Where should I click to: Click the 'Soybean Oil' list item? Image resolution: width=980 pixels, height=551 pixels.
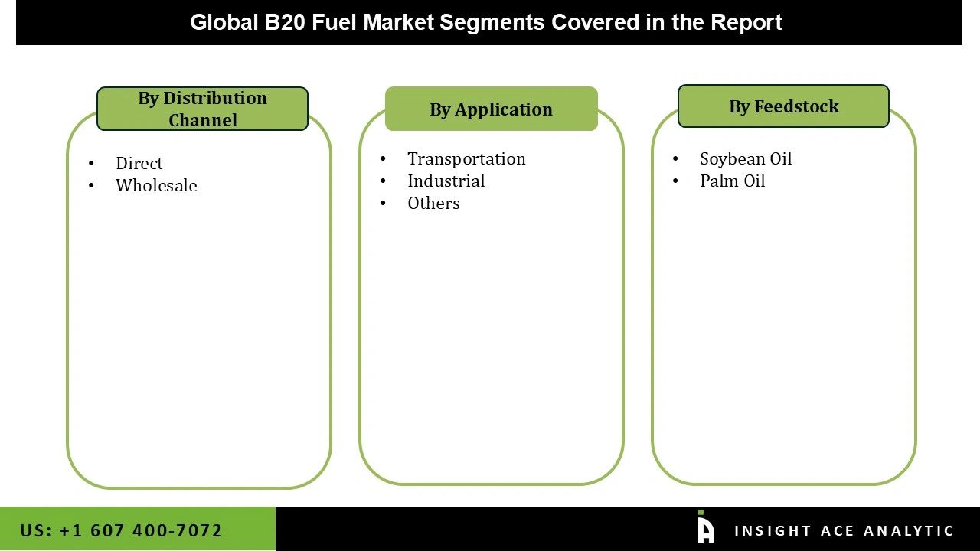tap(746, 158)
